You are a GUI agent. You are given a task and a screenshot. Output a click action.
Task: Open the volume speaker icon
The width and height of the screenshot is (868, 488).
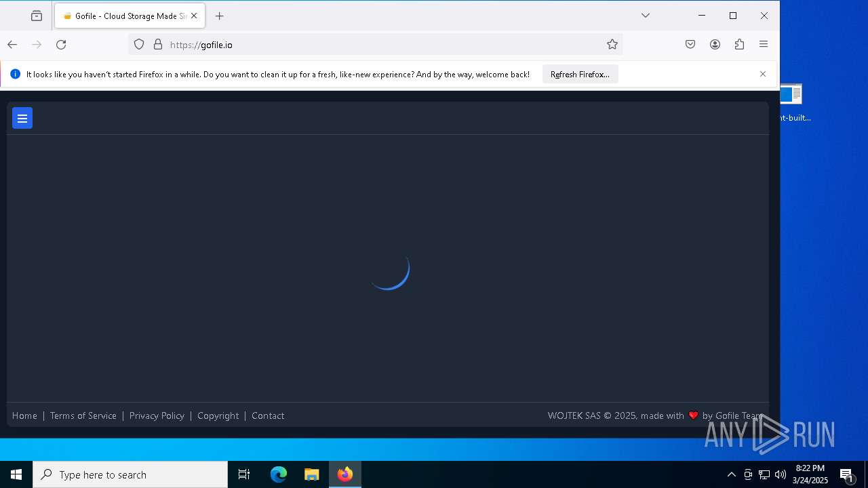[781, 474]
